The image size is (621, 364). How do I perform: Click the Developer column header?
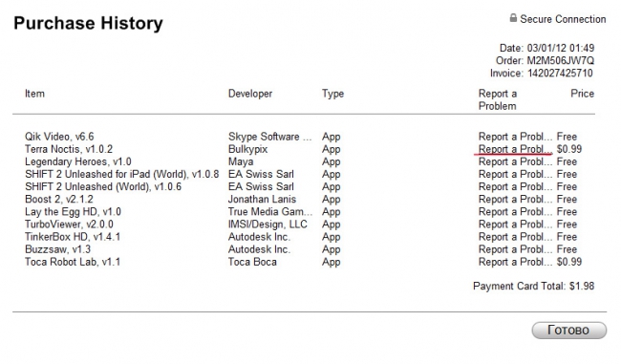250,94
